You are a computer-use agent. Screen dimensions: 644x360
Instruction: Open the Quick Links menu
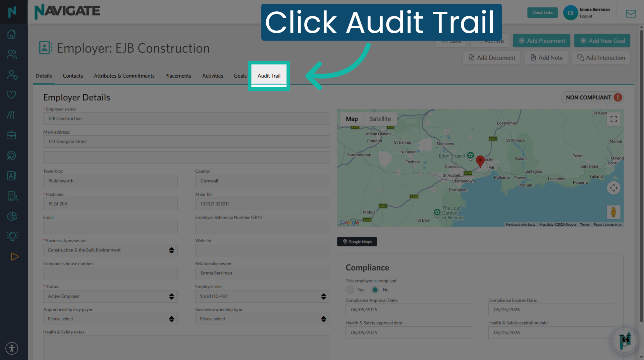tap(542, 13)
